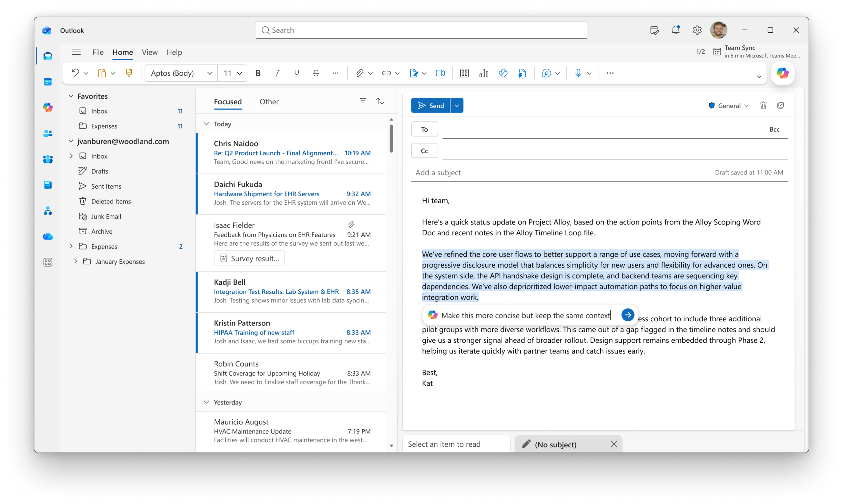
Task: Click the Dictate microphone icon
Action: (x=578, y=73)
